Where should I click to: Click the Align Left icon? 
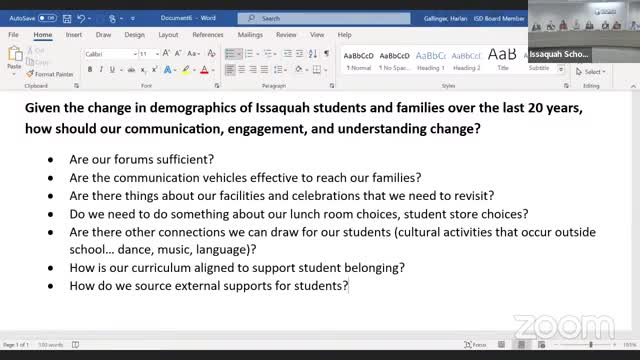(230, 70)
